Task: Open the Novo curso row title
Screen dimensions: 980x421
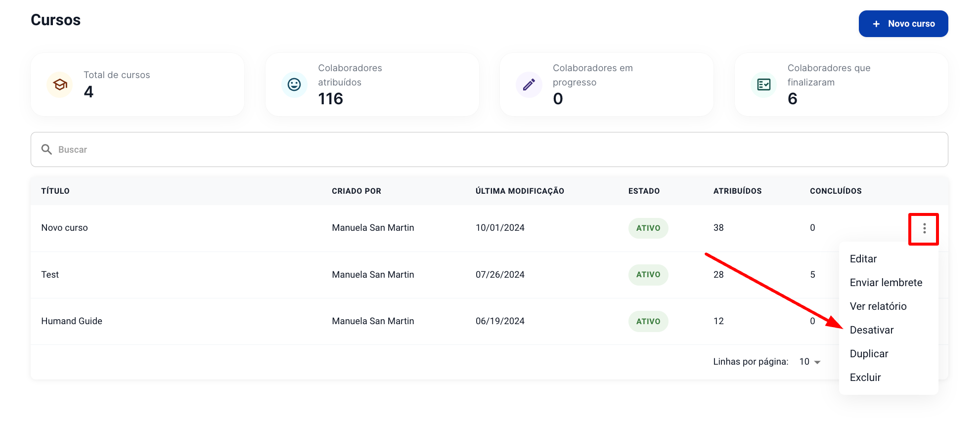Action: point(64,228)
